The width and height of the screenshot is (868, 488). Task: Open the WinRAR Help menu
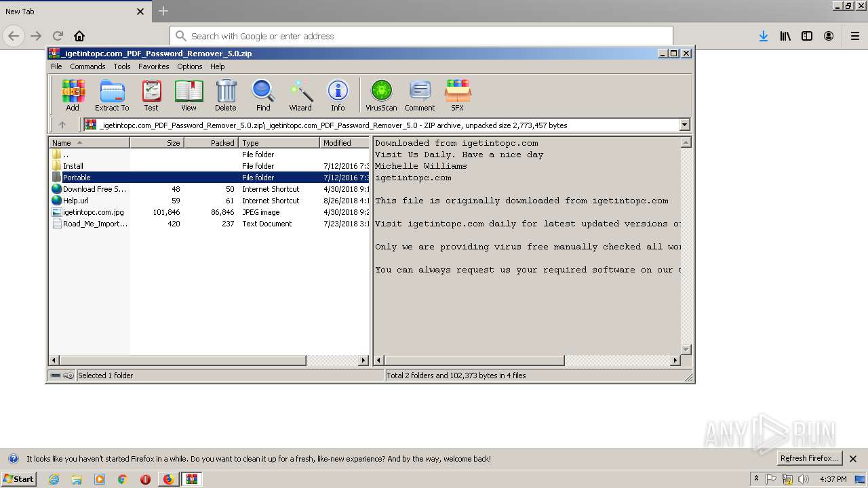(x=217, y=66)
